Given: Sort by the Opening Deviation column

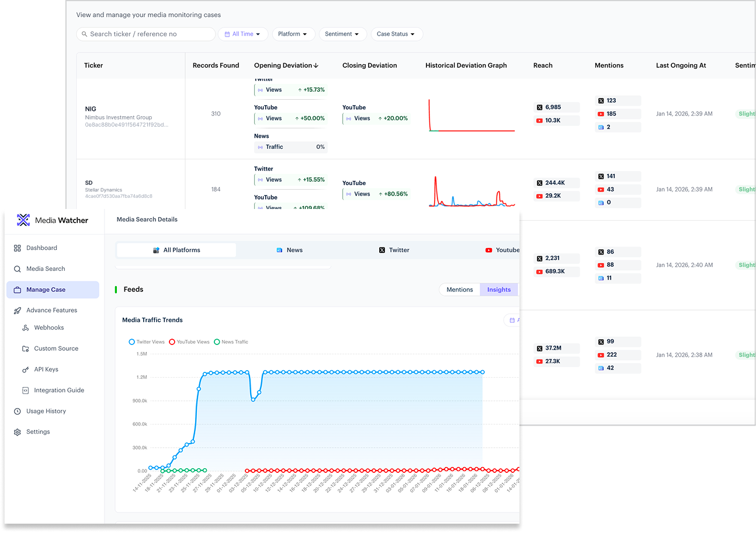Looking at the screenshot, I should (x=286, y=65).
